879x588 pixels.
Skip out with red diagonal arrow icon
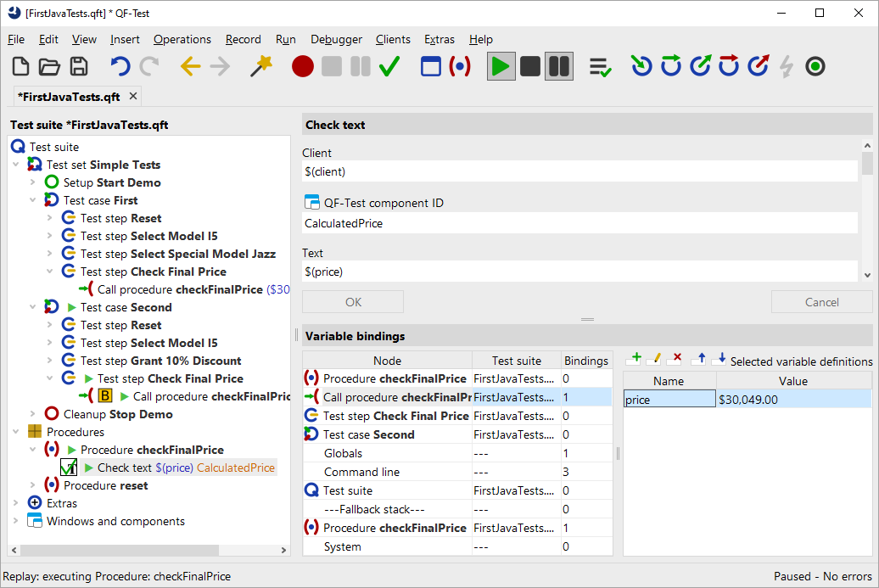(x=758, y=66)
